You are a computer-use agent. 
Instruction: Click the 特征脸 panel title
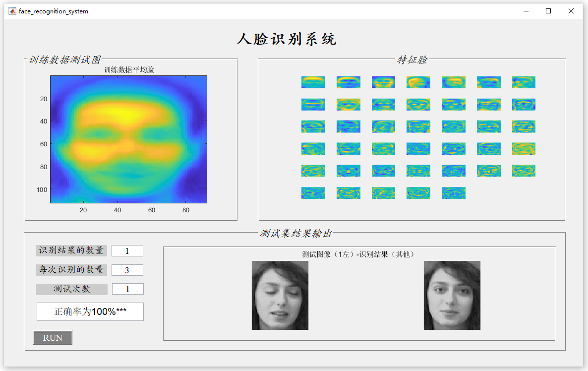pyautogui.click(x=412, y=60)
